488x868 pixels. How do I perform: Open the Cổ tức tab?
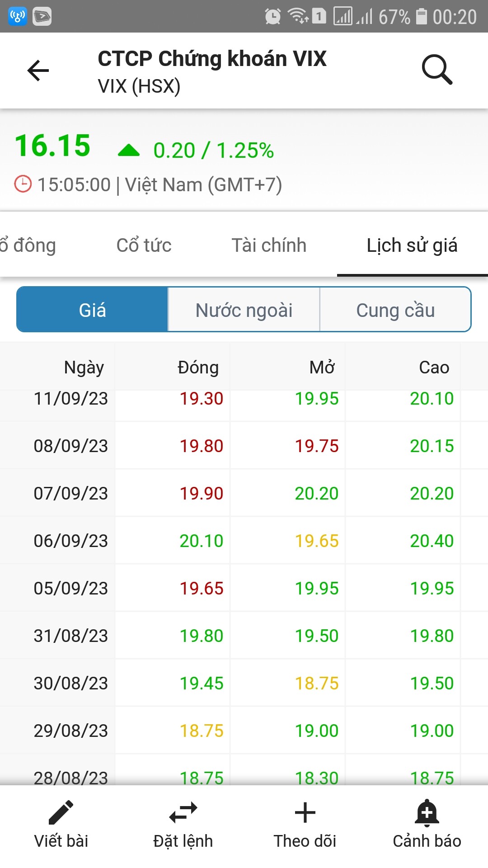click(144, 245)
